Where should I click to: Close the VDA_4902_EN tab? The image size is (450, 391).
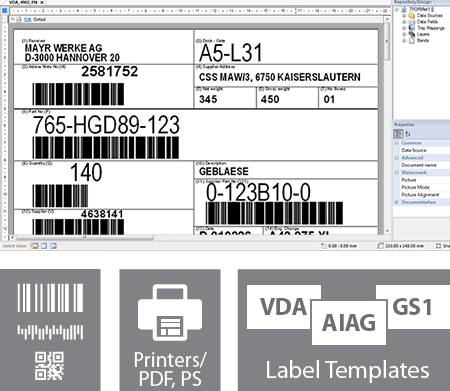(x=42, y=2)
